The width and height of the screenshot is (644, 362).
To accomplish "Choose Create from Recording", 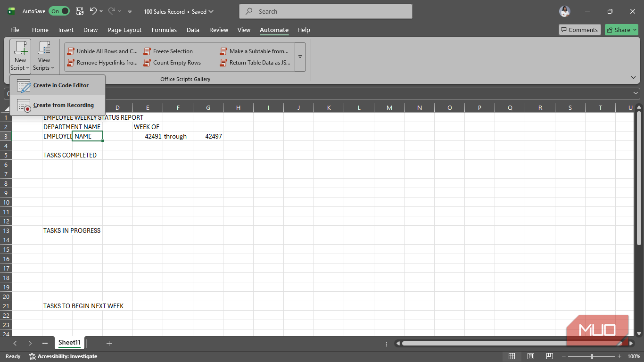I will click(x=58, y=105).
